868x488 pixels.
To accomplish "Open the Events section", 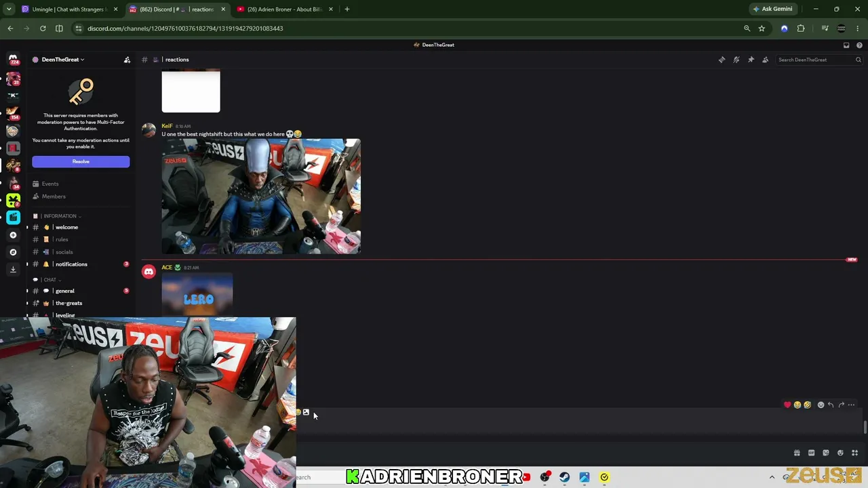I will [80, 184].
